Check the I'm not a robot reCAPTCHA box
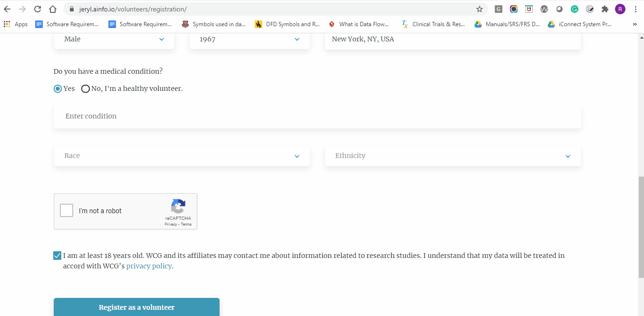The image size is (644, 316). pos(66,210)
